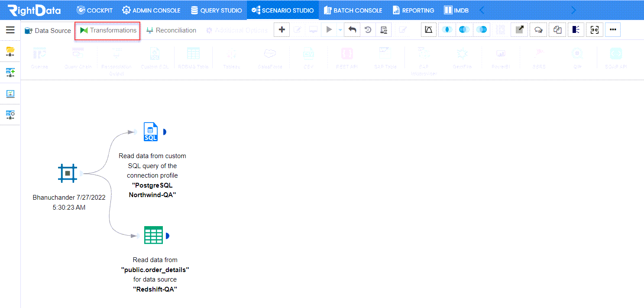Open the Transformations section
This screenshot has width=644, height=308.
pos(108,30)
